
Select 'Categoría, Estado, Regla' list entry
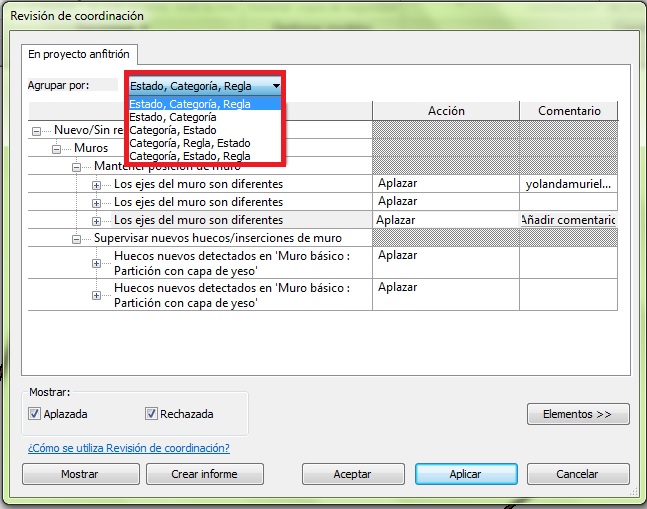[x=189, y=156]
